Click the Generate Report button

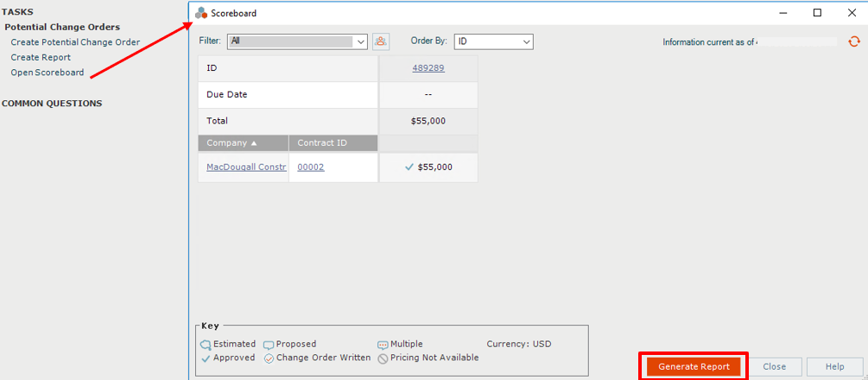[x=694, y=367]
